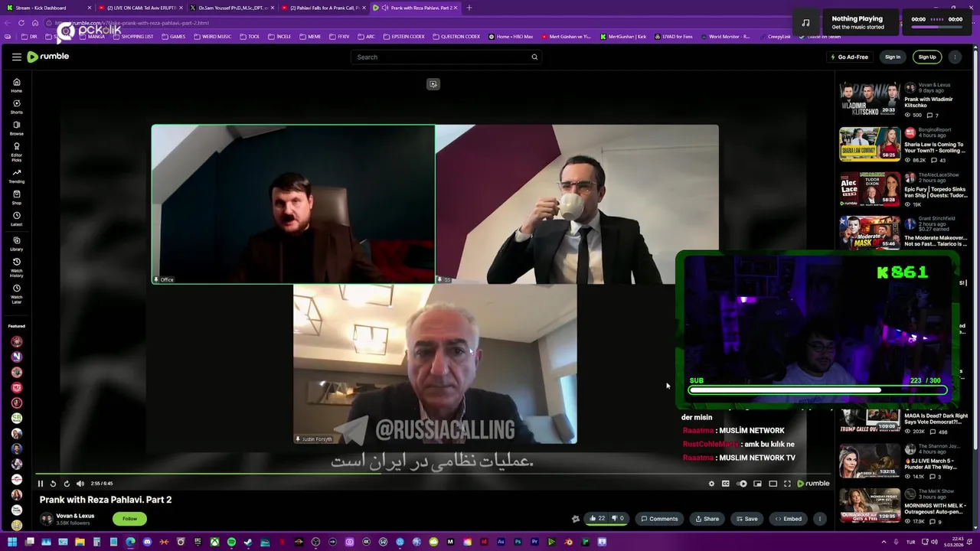
Task: Pause the video
Action: click(x=41, y=484)
